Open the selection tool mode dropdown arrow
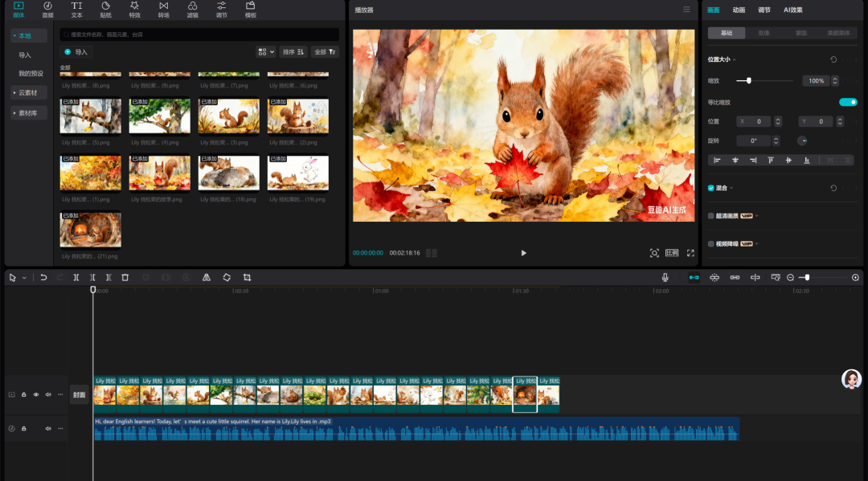The image size is (868, 481). click(x=24, y=278)
